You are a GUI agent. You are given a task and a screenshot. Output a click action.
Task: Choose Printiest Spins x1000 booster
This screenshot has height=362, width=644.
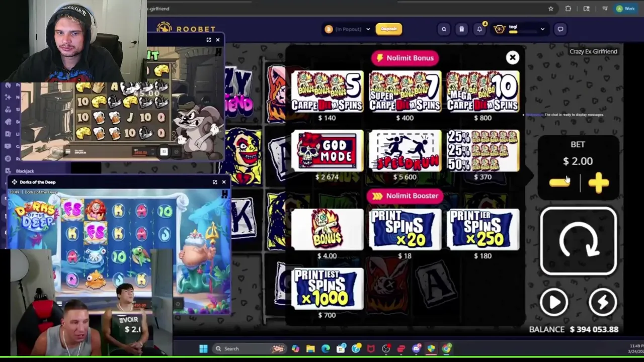tap(327, 289)
